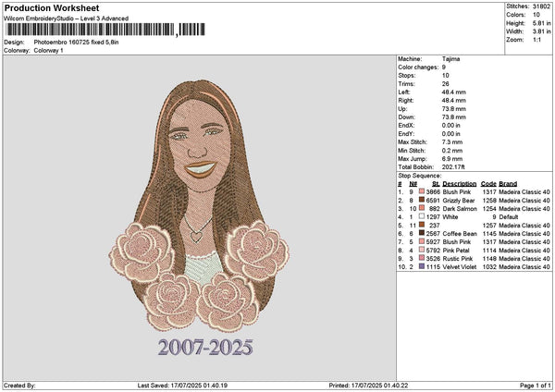Pick the Coffee Bean color swatch
The image size is (555, 392).
tap(422, 233)
